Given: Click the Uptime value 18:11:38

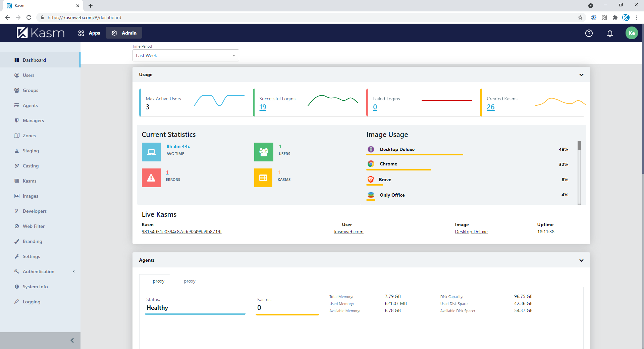Looking at the screenshot, I should click(x=546, y=232).
